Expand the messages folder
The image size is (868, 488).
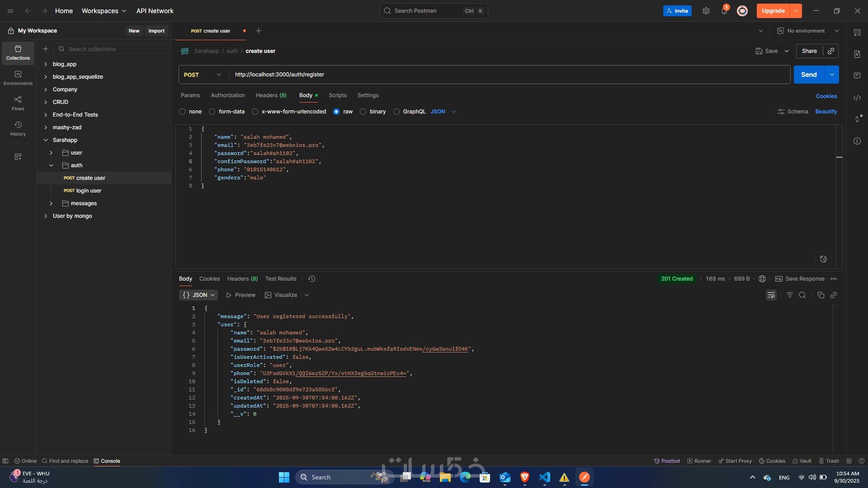pyautogui.click(x=51, y=203)
